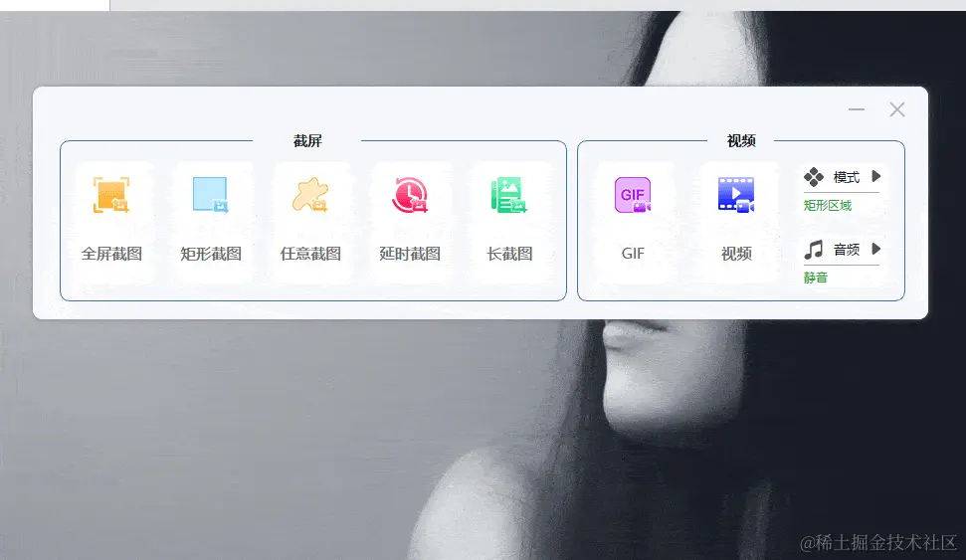Expand the 音频 audio arrow

876,249
